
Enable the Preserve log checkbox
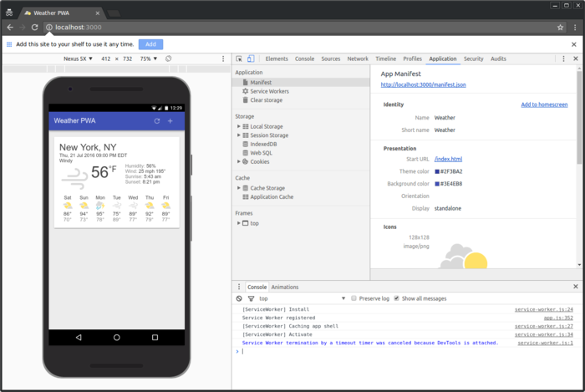(x=354, y=298)
